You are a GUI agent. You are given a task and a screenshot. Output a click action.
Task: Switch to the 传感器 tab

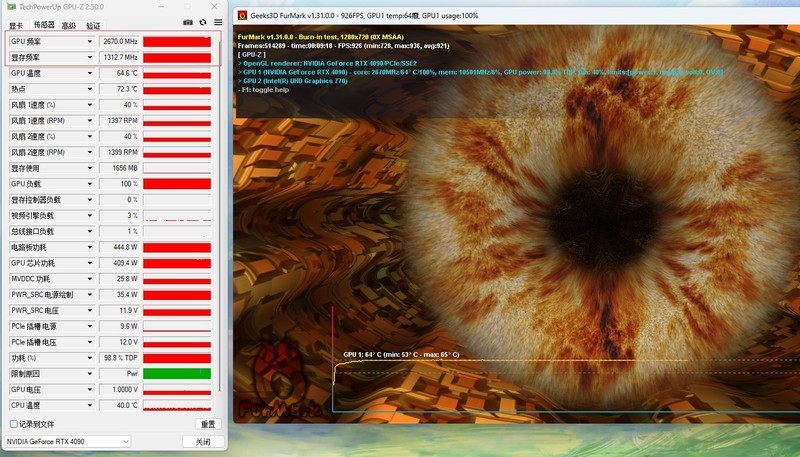[x=44, y=24]
